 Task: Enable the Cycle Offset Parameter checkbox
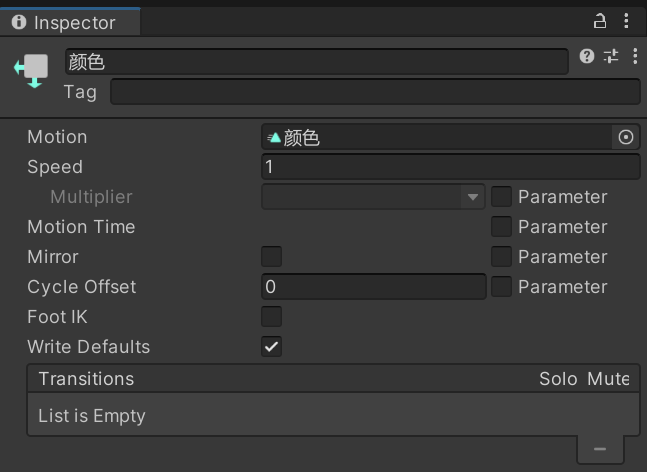pos(501,287)
